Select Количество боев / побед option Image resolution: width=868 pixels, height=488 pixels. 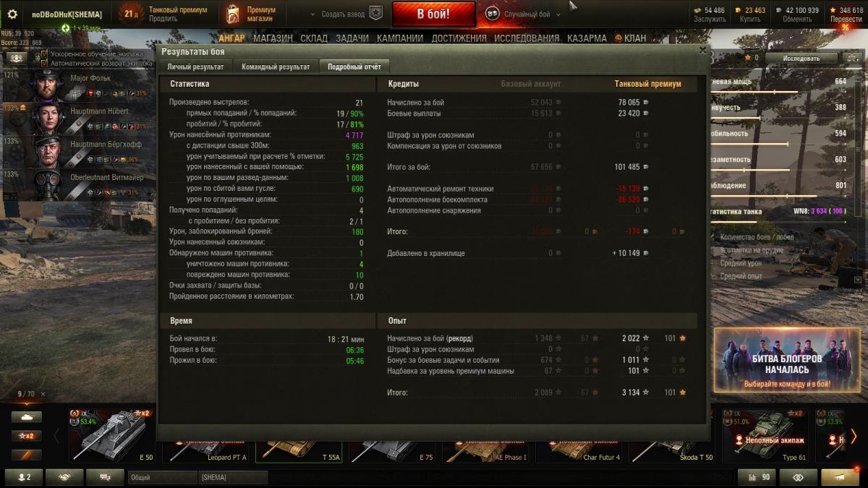(756, 237)
